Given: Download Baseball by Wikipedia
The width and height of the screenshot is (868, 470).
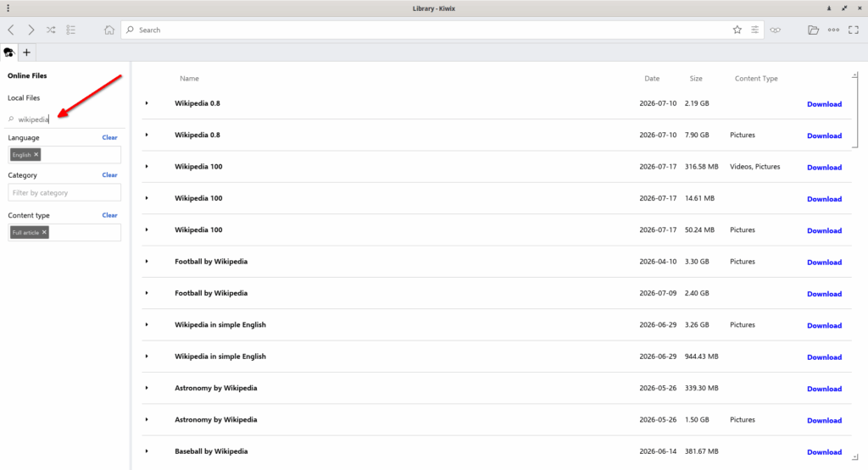Looking at the screenshot, I should pyautogui.click(x=824, y=451).
